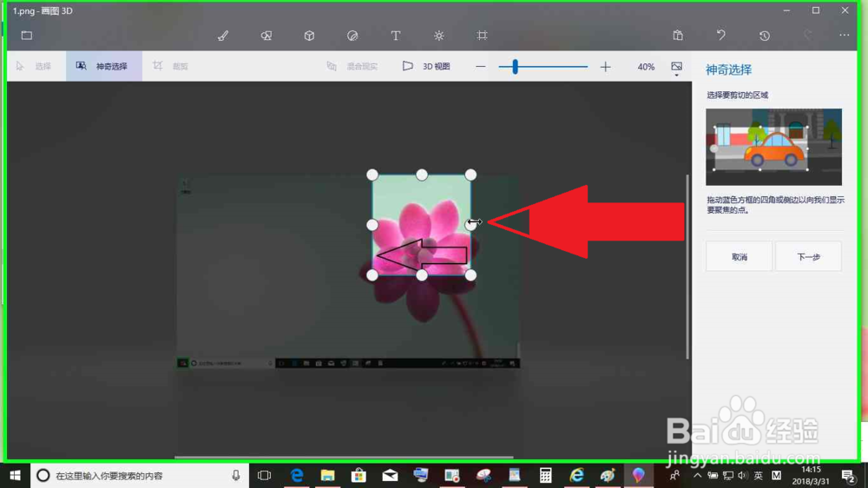Open Internet Explorer from the taskbar
868x488 pixels.
tap(577, 475)
